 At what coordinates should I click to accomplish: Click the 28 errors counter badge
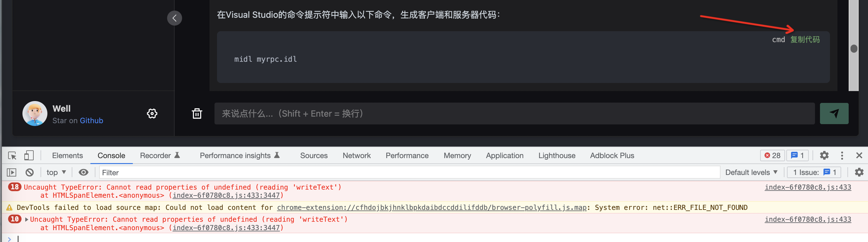click(772, 155)
